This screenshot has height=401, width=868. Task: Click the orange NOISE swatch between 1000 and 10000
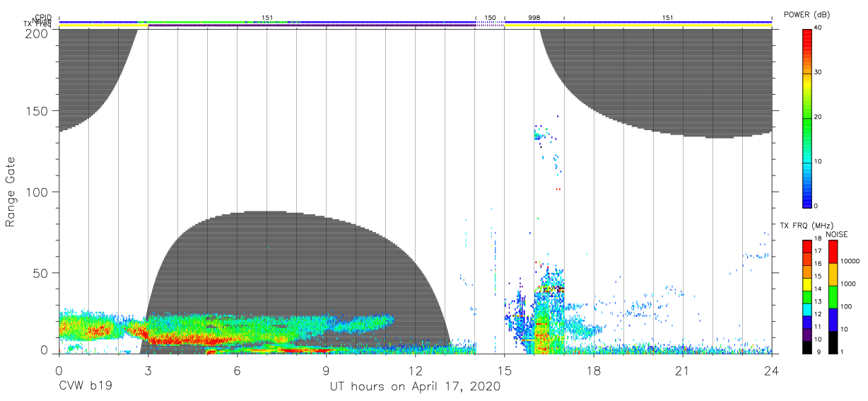832,273
